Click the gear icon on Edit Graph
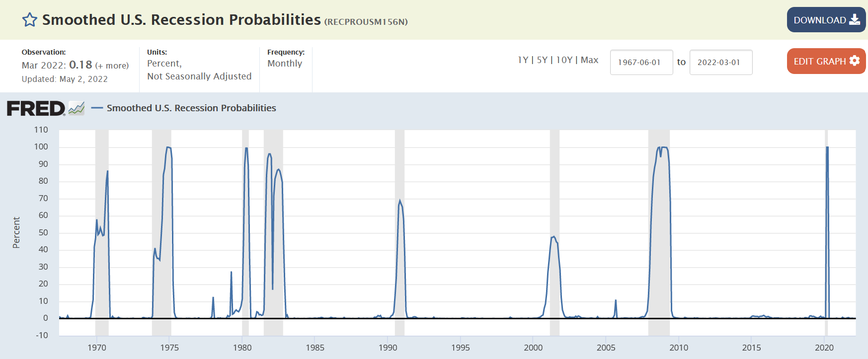868x359 pixels. (x=855, y=61)
